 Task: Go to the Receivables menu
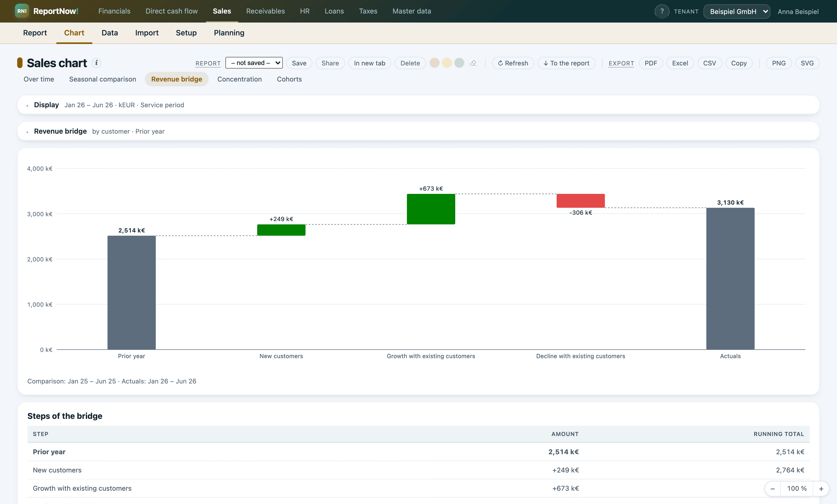point(265,11)
